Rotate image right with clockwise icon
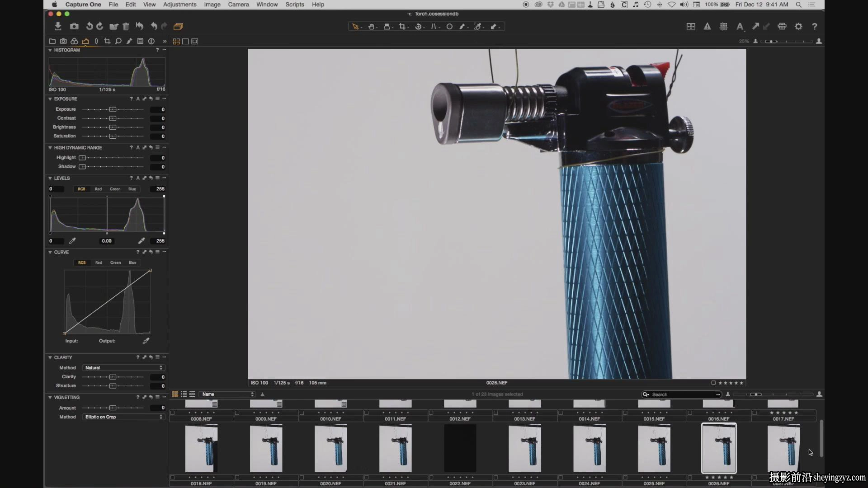Image resolution: width=868 pixels, height=488 pixels. pos(100,26)
